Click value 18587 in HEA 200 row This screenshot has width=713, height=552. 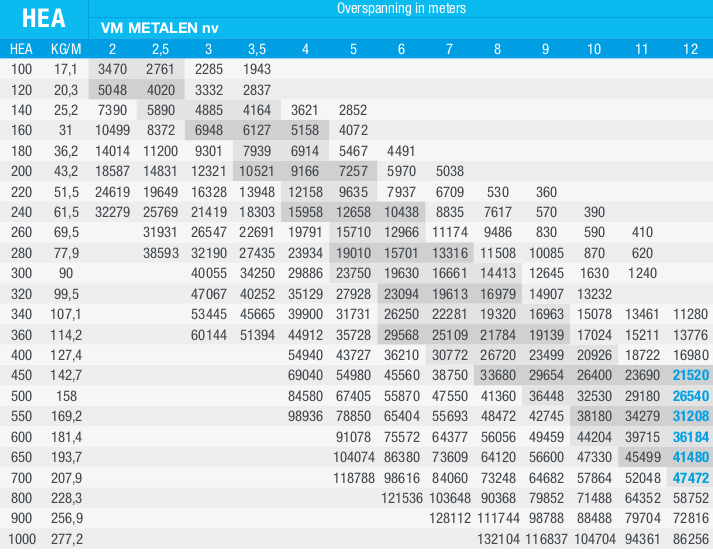point(112,171)
